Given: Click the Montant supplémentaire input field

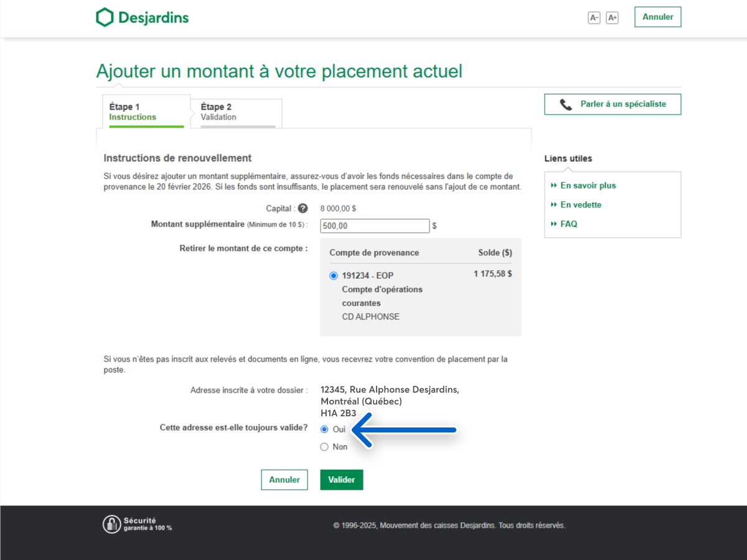Looking at the screenshot, I should [374, 226].
